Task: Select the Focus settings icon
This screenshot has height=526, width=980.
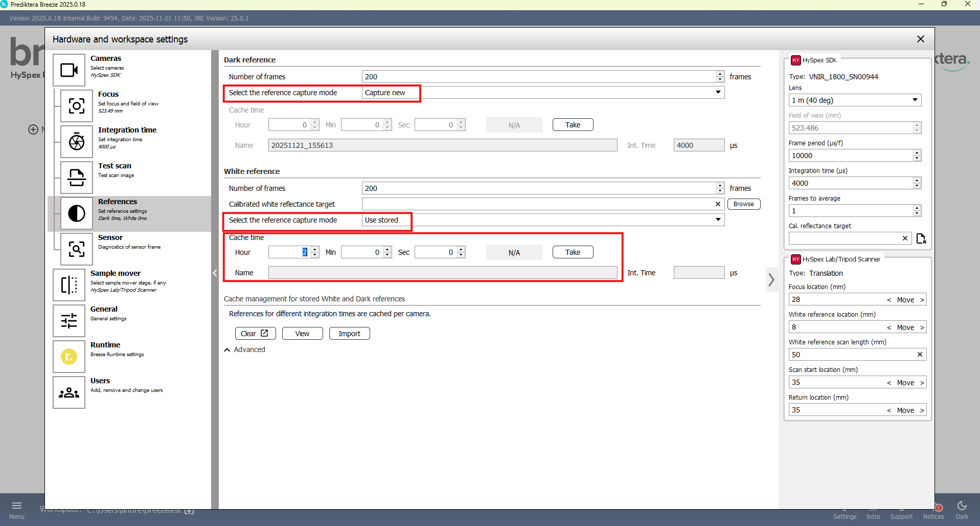Action: [x=77, y=106]
